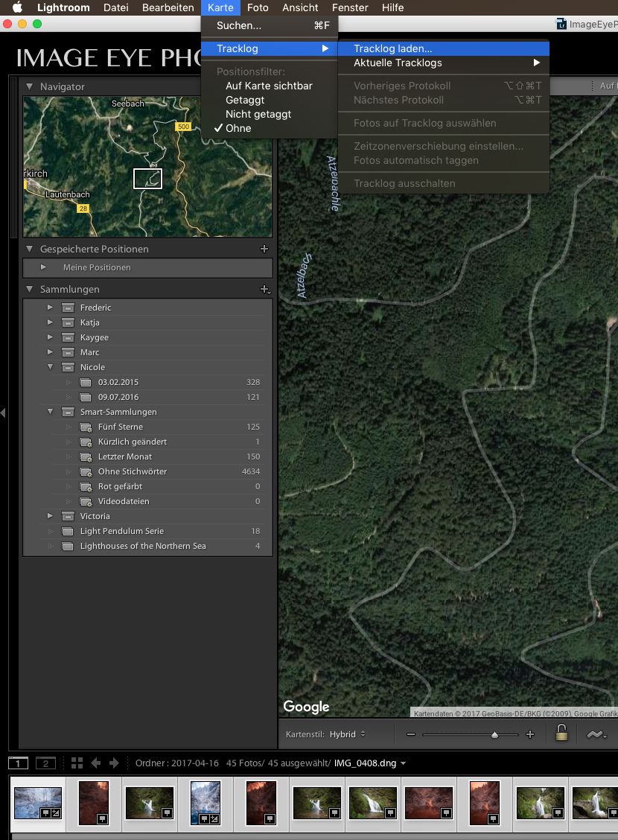Switch to main window display 1

coord(18,763)
